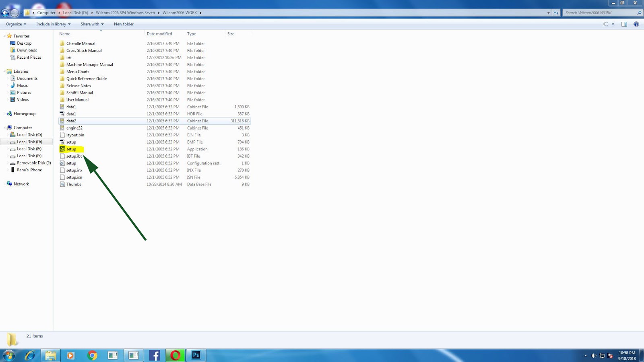Sort files by the Type column header
The image size is (644, 362).
[205, 34]
